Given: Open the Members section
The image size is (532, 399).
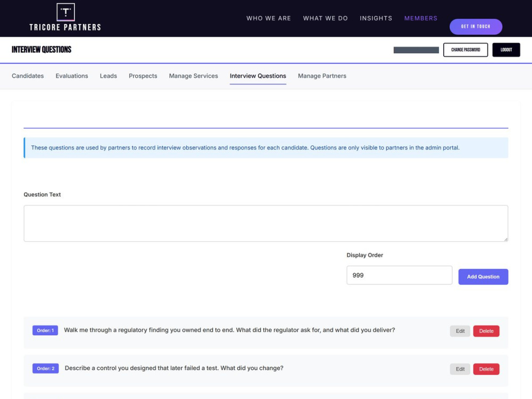Looking at the screenshot, I should pyautogui.click(x=421, y=18).
